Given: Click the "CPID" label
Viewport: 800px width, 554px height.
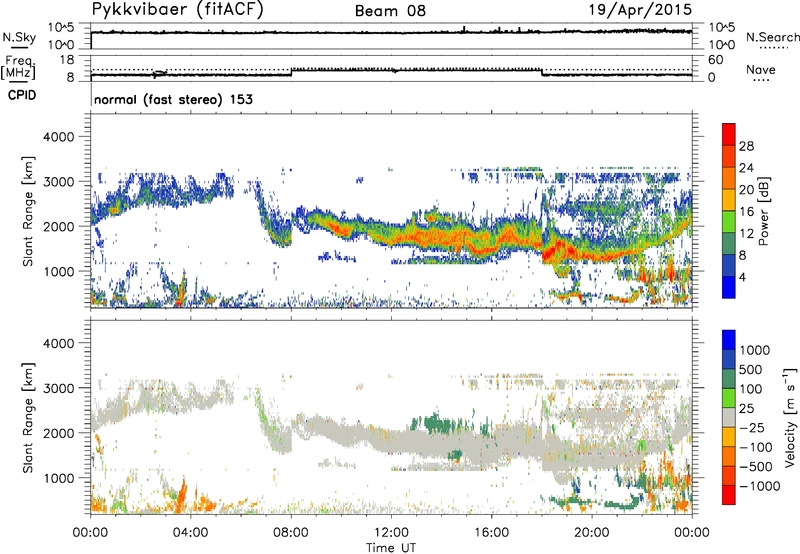Looking at the screenshot, I should click(x=22, y=95).
